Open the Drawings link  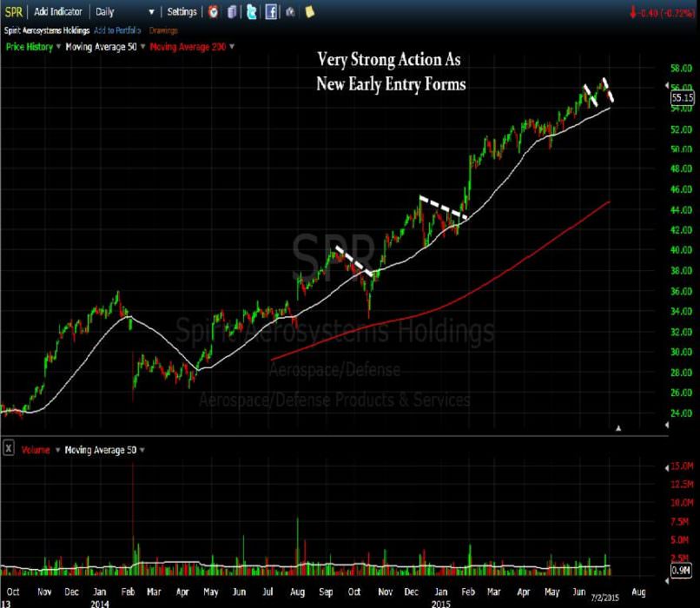pyautogui.click(x=163, y=30)
